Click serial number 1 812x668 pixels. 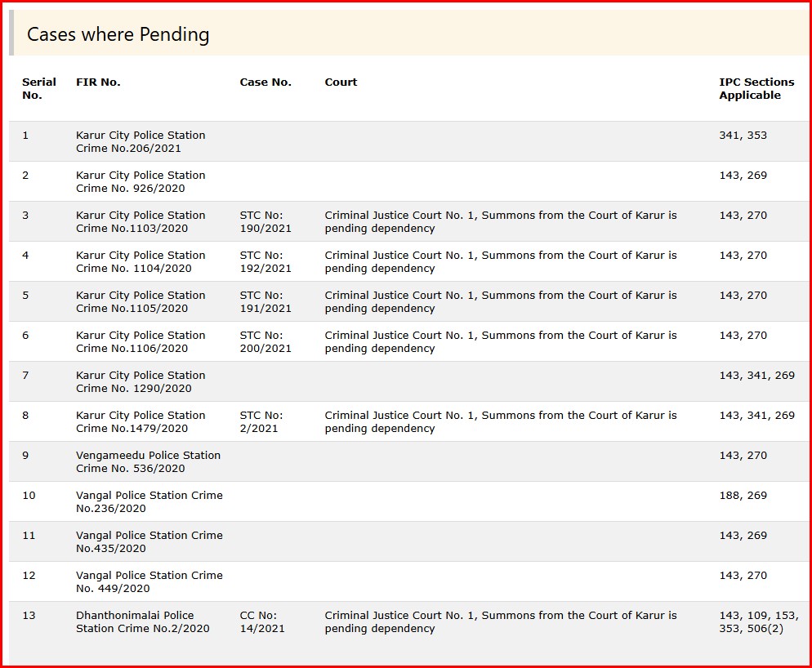tap(25, 136)
